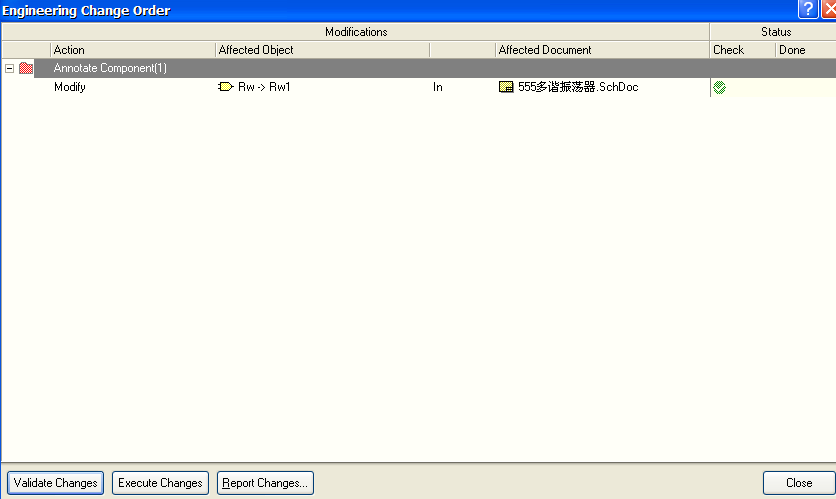Image resolution: width=836 pixels, height=499 pixels.
Task: Click the help question mark icon in title bar
Action: tap(808, 9)
